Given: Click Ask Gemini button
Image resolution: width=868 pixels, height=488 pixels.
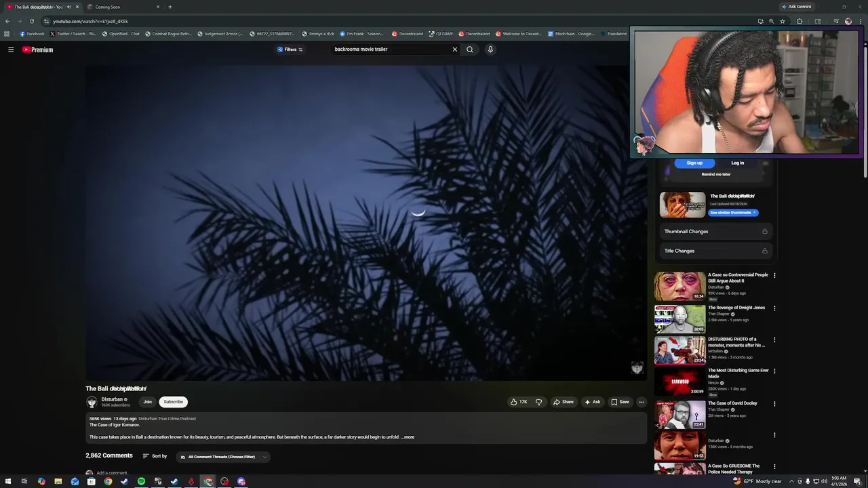Looking at the screenshot, I should click(x=797, y=7).
